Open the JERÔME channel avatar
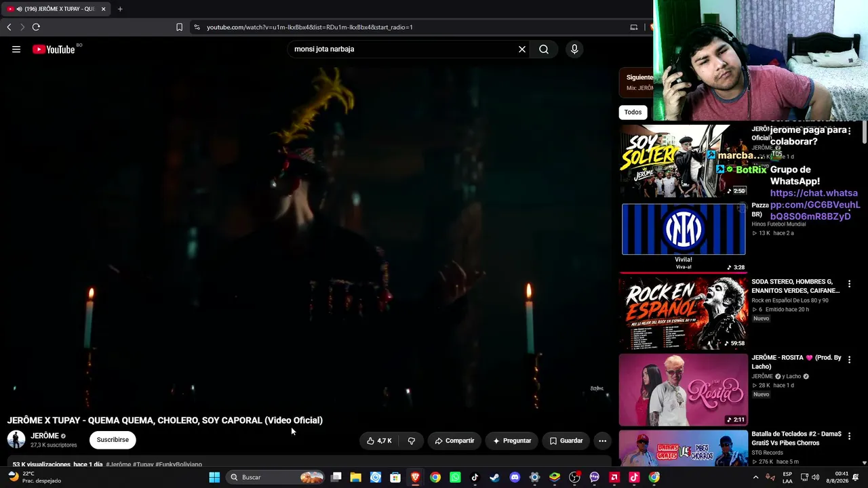This screenshot has width=868, height=488. [x=16, y=440]
